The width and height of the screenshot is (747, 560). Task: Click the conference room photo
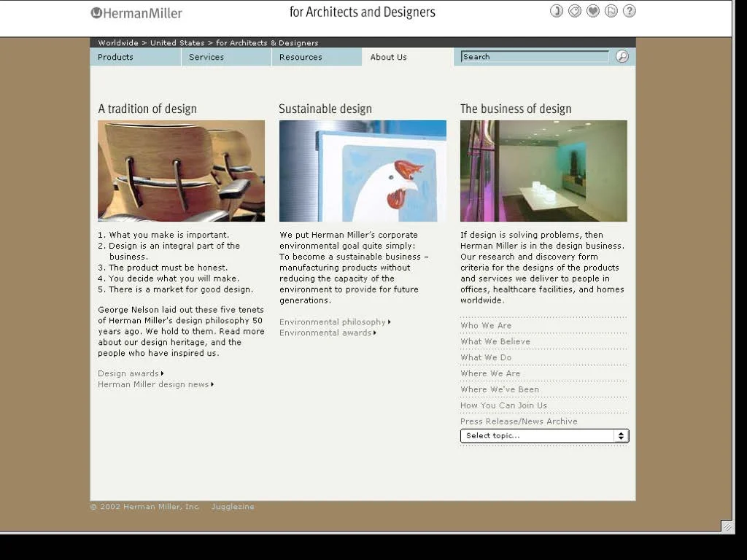(x=543, y=171)
